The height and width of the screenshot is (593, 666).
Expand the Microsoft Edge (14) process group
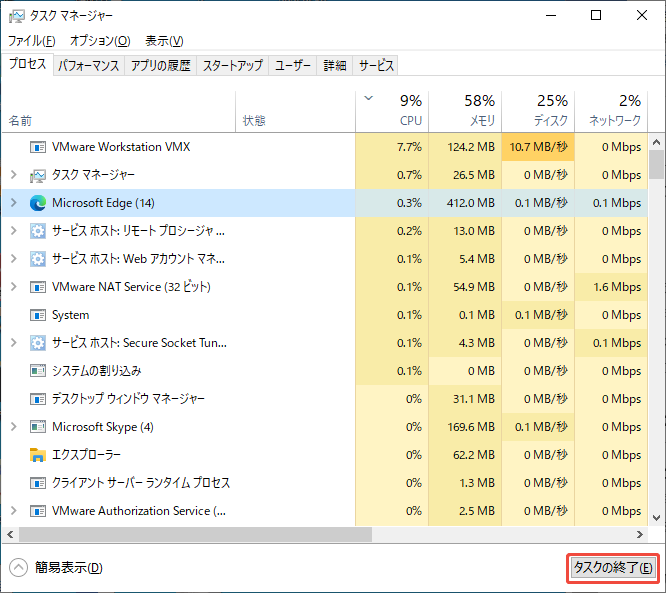[x=14, y=203]
